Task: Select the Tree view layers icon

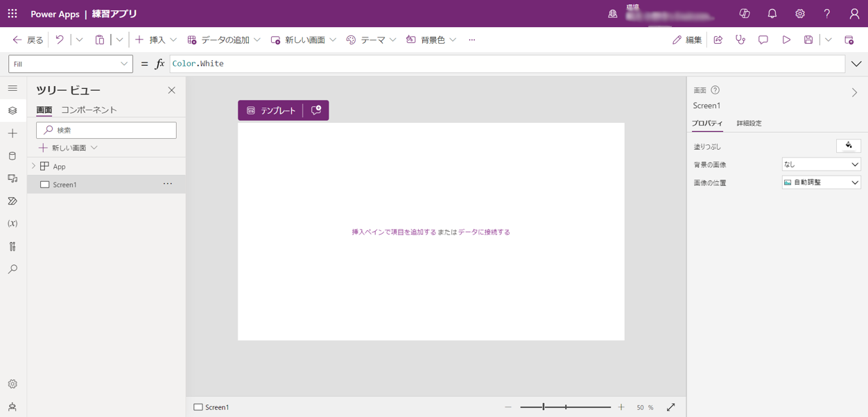Action: (12, 110)
